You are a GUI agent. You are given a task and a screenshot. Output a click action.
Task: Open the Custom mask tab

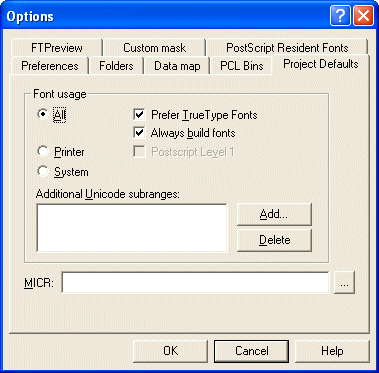(154, 48)
